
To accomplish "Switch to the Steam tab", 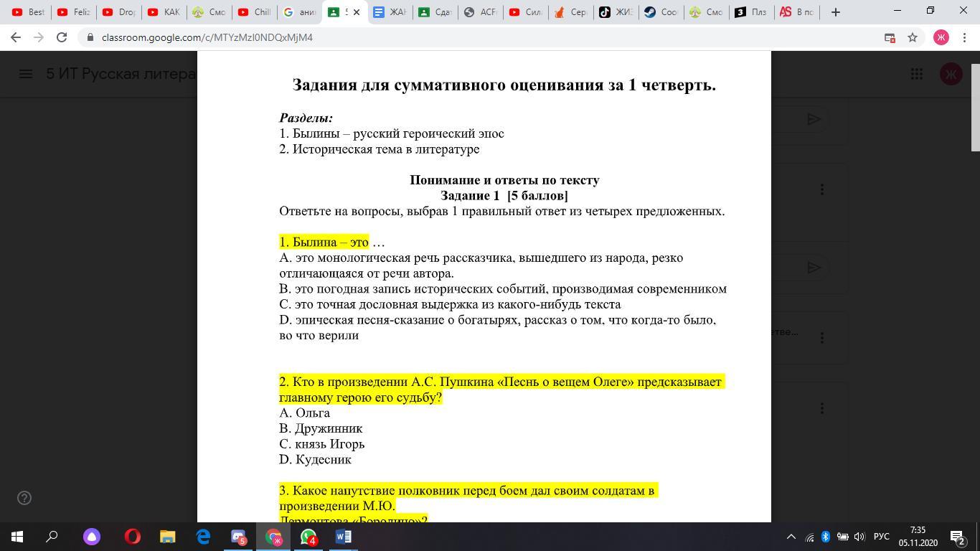I will 659,12.
